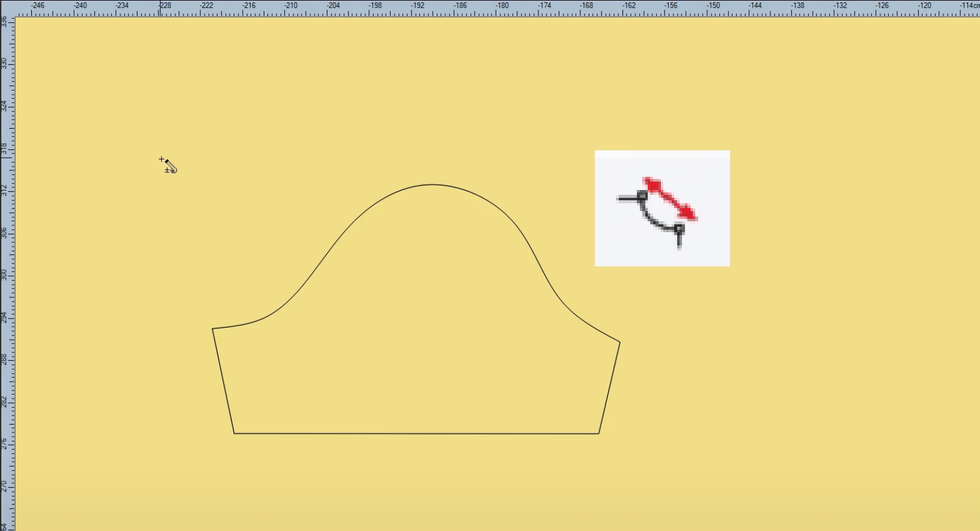Click the left underarm corner point of the sleeve

pos(213,329)
